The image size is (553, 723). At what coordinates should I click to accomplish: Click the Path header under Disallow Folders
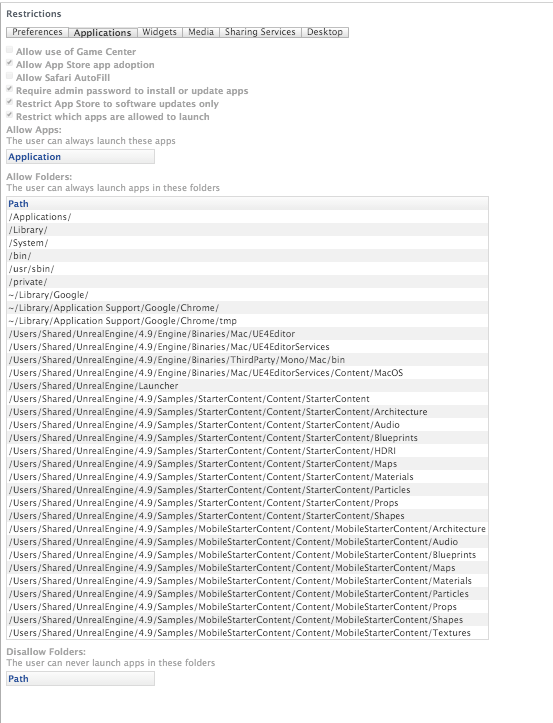(80, 679)
